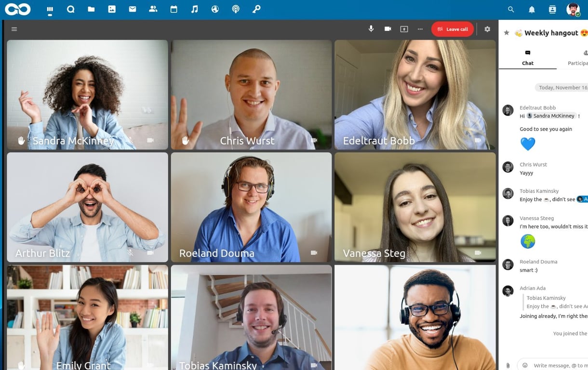Screen dimensions: 588x370
Task: Open the Photos app icon
Action: tap(112, 9)
